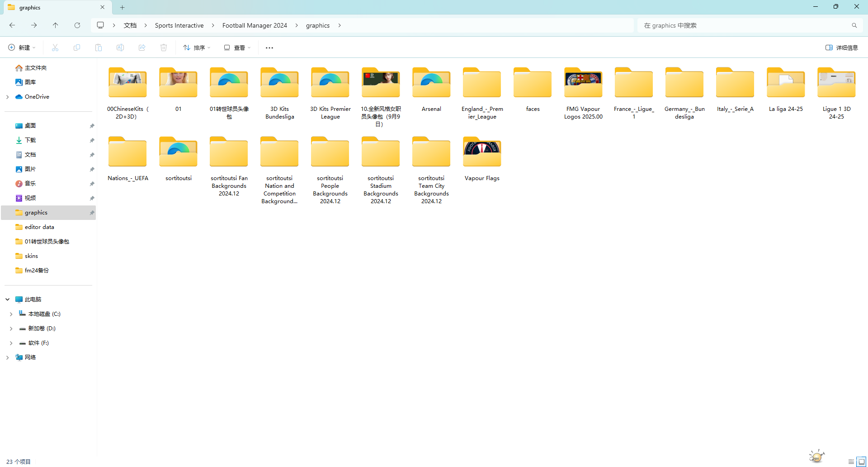Viewport: 868px width, 467px height.
Task: Click the graphics breadcrumb segment
Action: point(318,25)
